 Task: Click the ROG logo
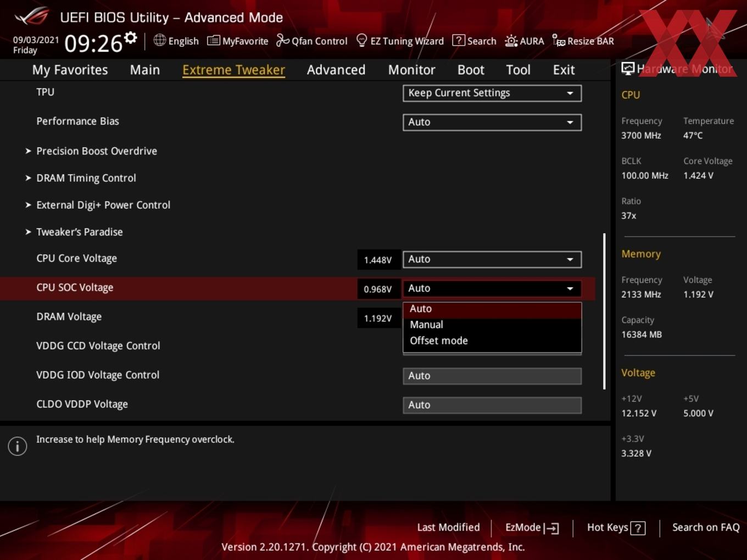click(x=31, y=16)
